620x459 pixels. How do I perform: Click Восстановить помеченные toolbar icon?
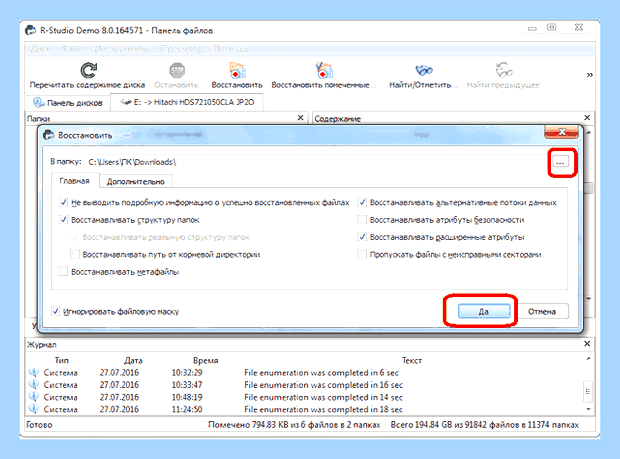(x=324, y=70)
